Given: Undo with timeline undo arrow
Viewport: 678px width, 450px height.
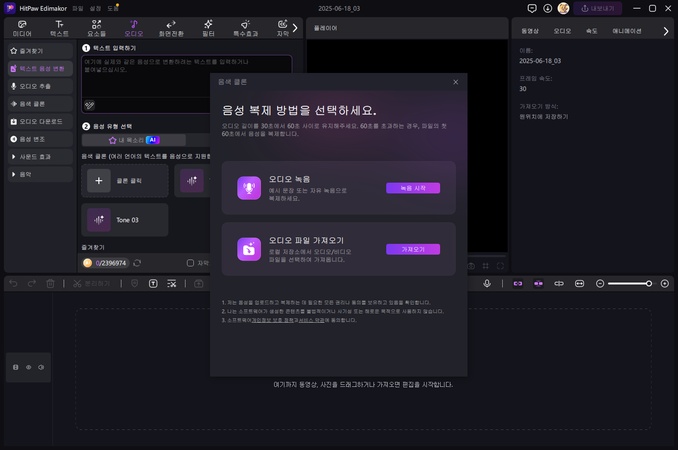Looking at the screenshot, I should (x=13, y=284).
